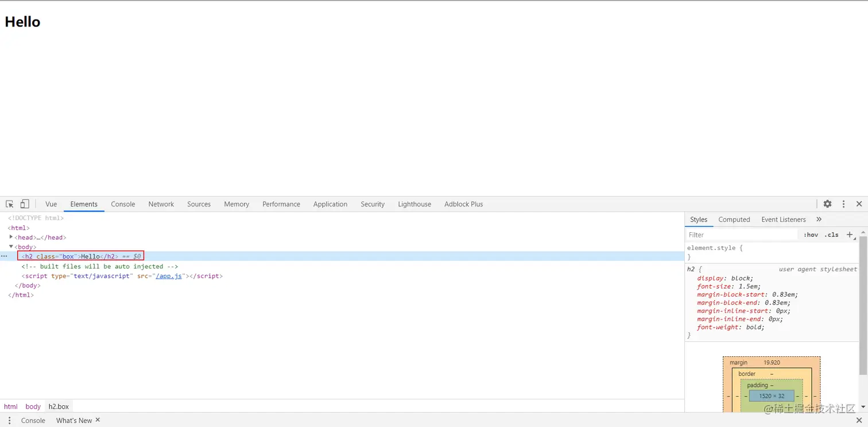
Task: Toggle the .cls element classes button
Action: [831, 234]
